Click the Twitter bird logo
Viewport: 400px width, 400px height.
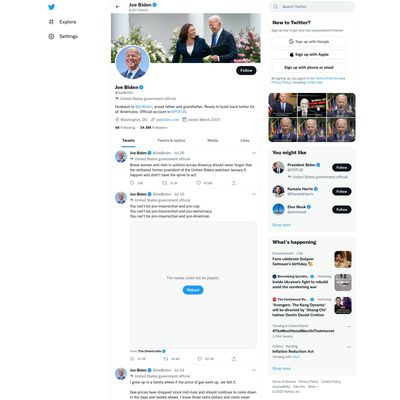[x=51, y=7]
